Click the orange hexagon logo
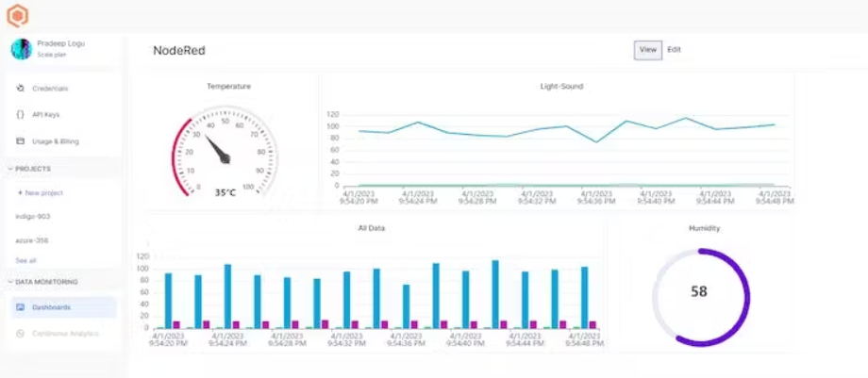This screenshot has width=868, height=378. point(17,15)
